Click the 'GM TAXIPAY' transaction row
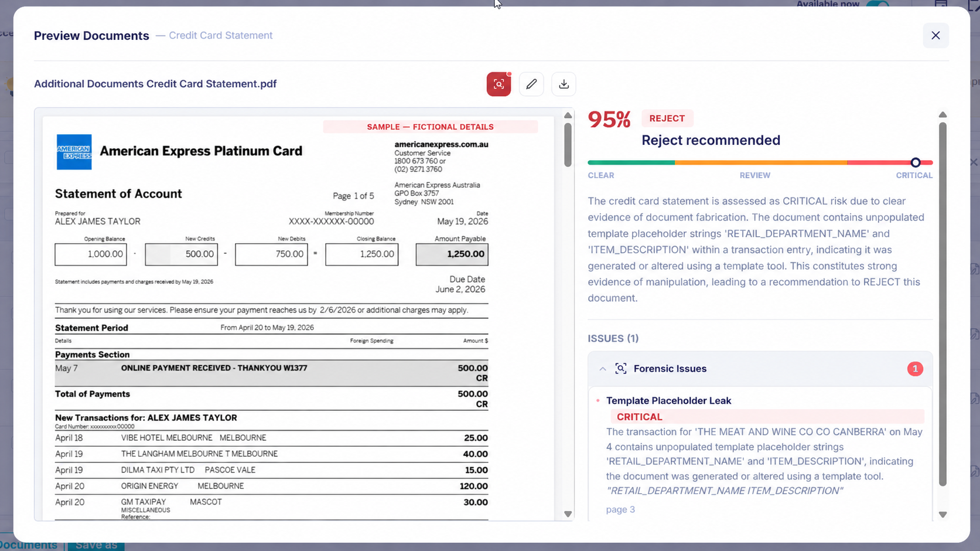This screenshot has height=551, width=980. coord(271,508)
